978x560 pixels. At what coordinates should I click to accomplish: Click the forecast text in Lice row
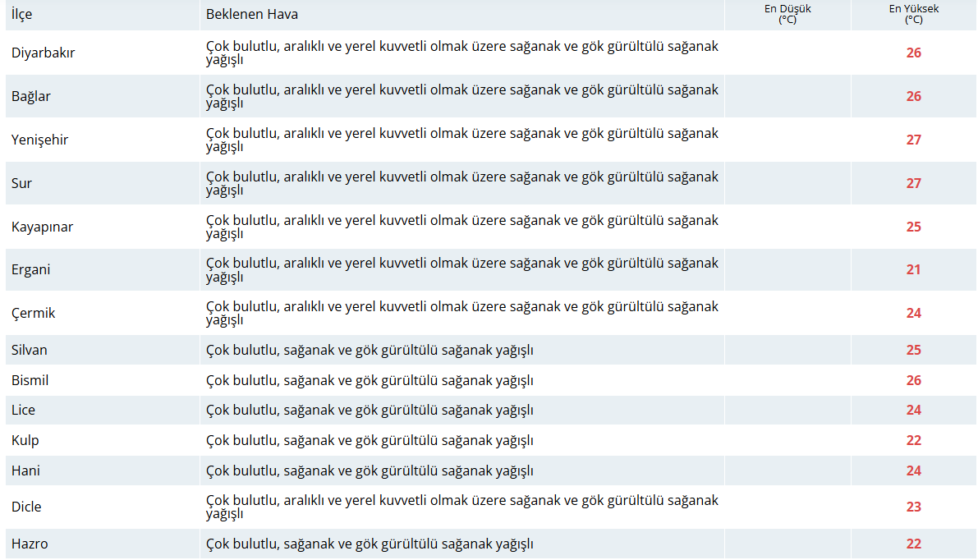(370, 411)
